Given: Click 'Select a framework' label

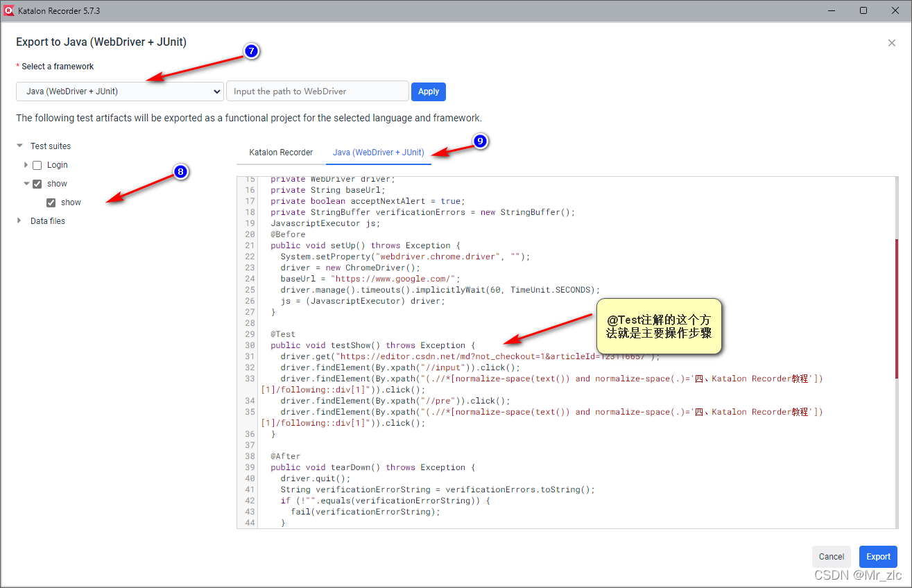Looking at the screenshot, I should click(x=58, y=67).
